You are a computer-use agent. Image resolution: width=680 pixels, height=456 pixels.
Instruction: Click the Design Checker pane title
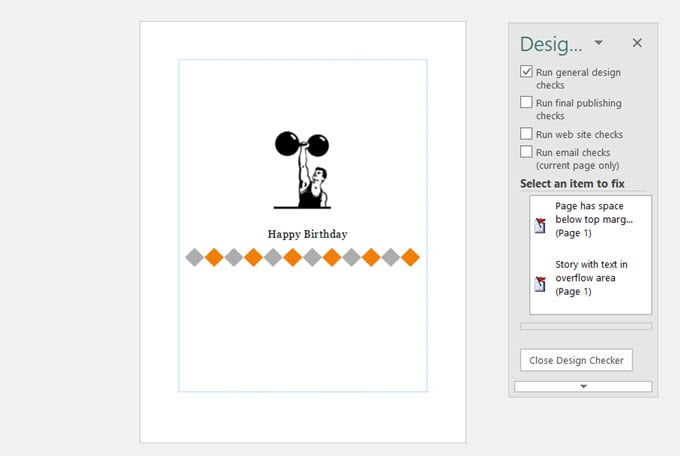coord(550,44)
